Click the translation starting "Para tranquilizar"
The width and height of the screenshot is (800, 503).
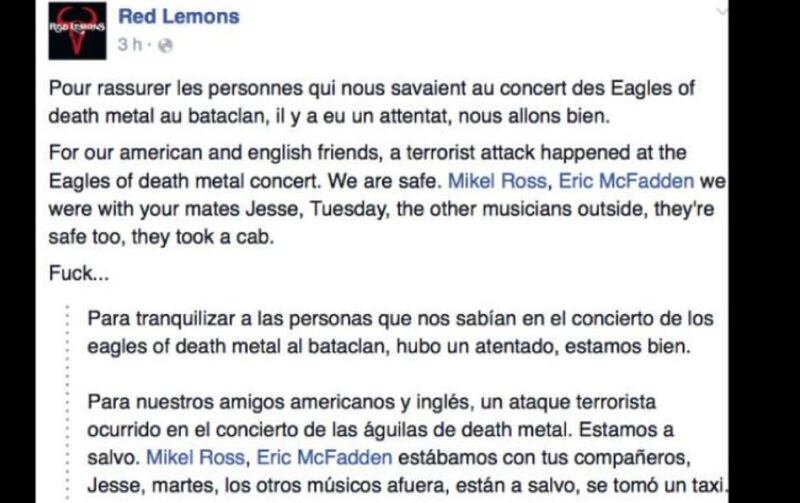(400, 332)
